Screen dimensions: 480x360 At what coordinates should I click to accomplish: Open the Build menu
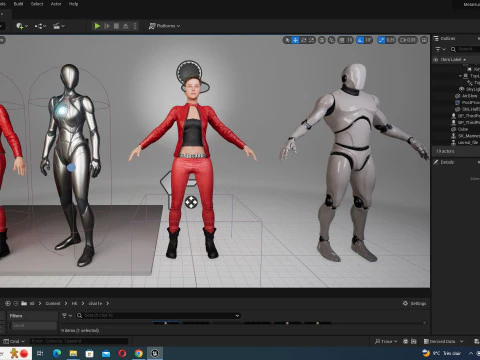tap(18, 4)
